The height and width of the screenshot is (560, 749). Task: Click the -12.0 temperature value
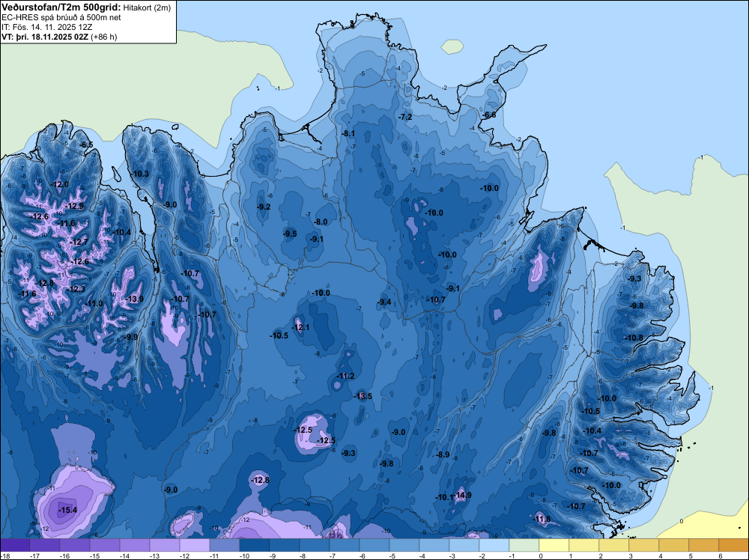[x=60, y=184]
